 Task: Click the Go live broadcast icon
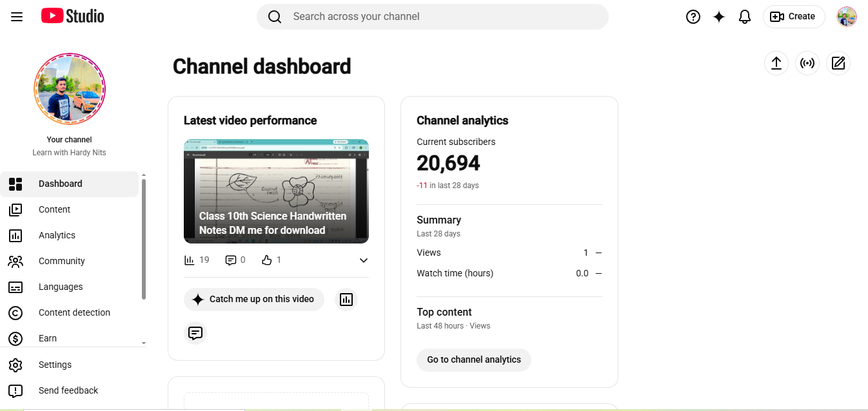point(807,63)
